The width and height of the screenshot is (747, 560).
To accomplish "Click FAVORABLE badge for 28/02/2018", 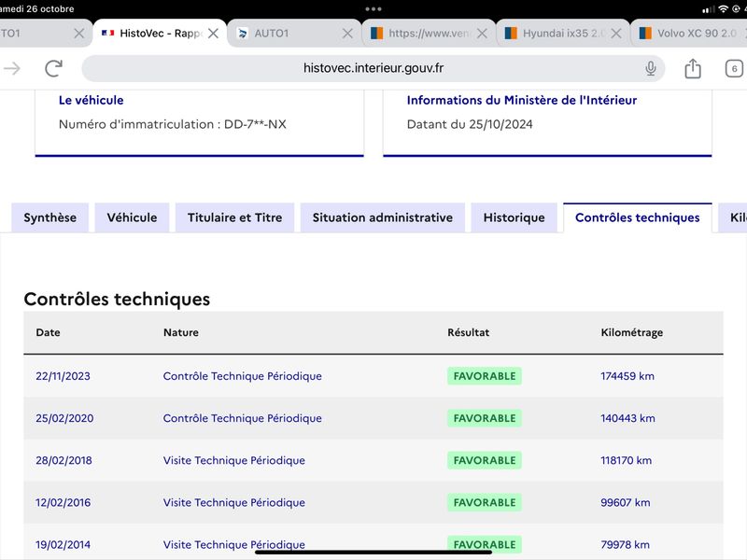I will pos(485,460).
